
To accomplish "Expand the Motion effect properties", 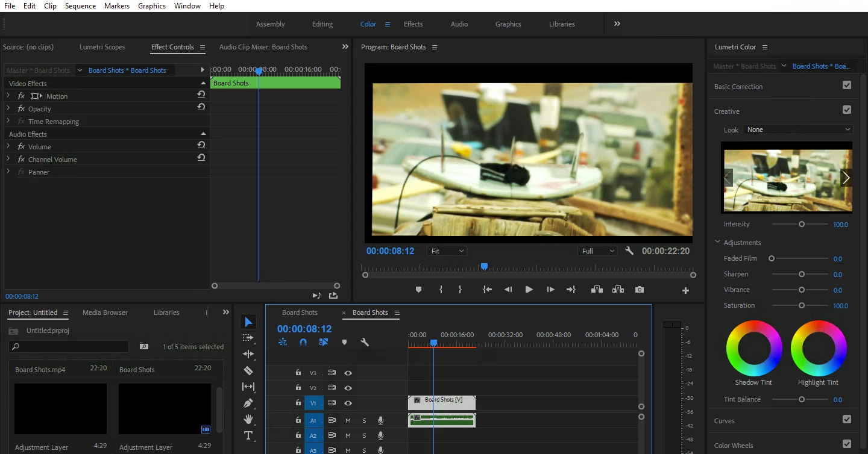I will point(8,96).
